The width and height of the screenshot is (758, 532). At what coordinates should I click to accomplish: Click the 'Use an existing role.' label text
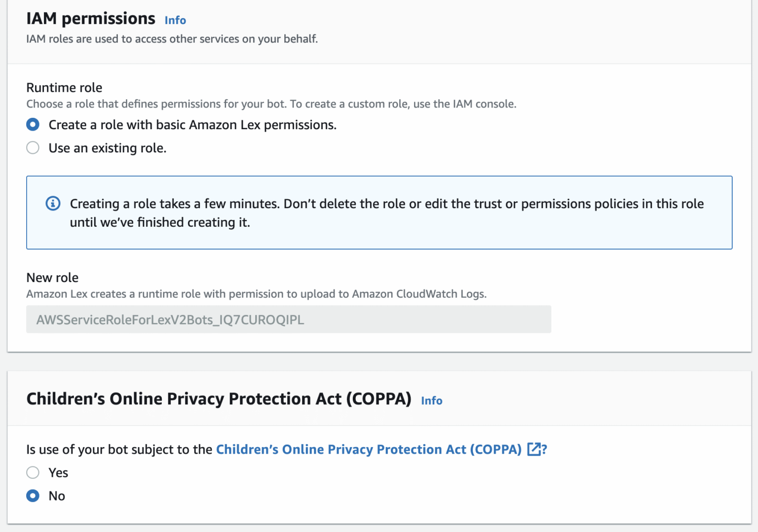(x=108, y=148)
